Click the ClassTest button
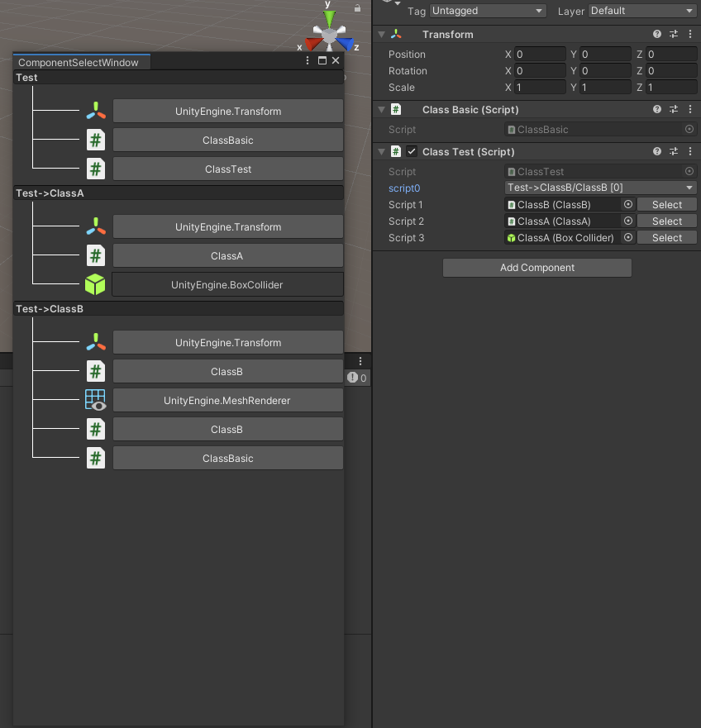The height and width of the screenshot is (728, 701). coord(228,169)
